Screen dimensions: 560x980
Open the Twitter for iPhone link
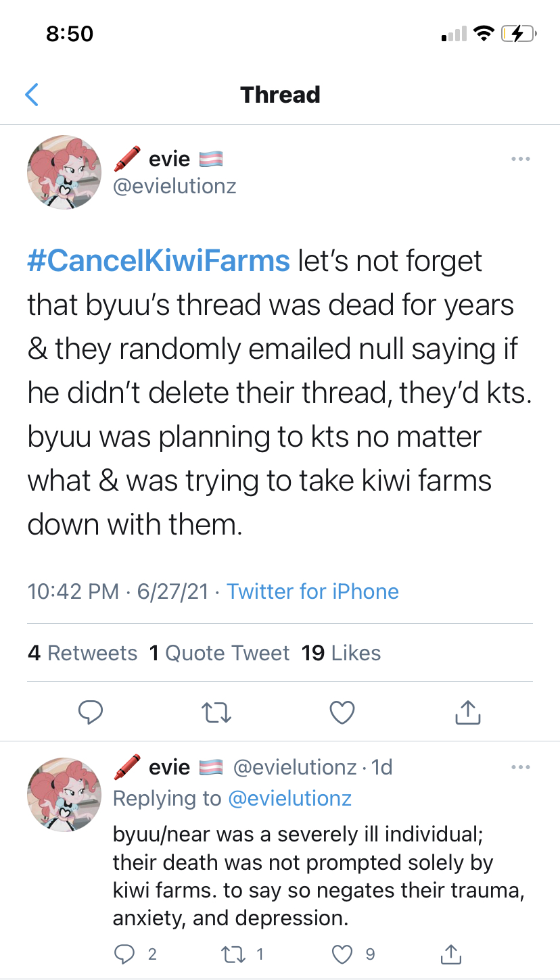312,591
